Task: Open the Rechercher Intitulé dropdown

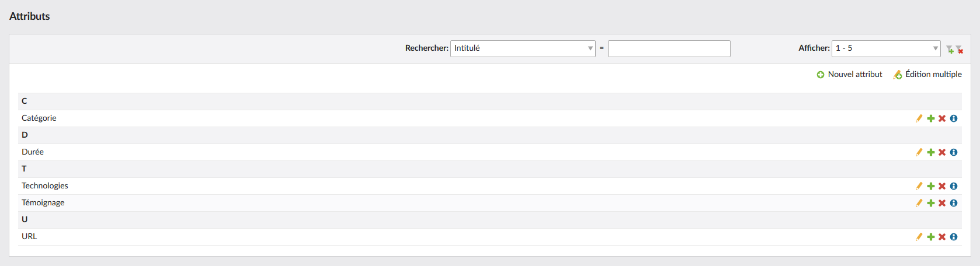Action: point(523,48)
